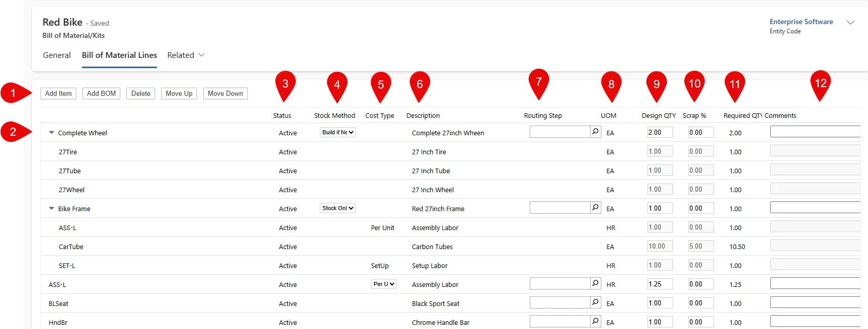Select the HndBr row item

(58, 322)
